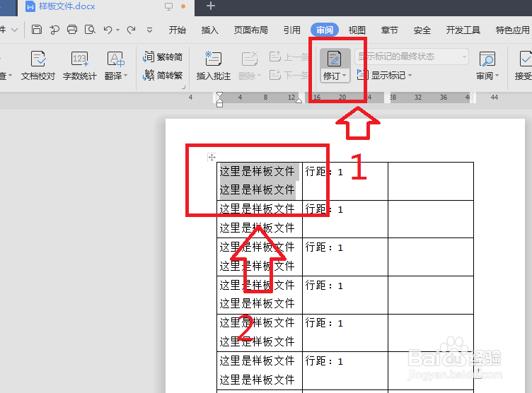Click the table move handle icon
532x393 pixels.
click(212, 157)
